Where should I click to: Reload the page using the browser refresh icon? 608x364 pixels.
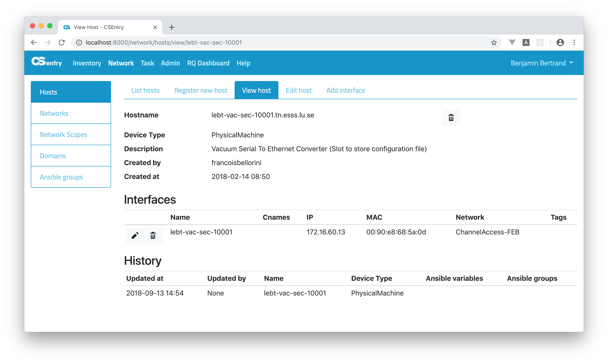tap(62, 42)
